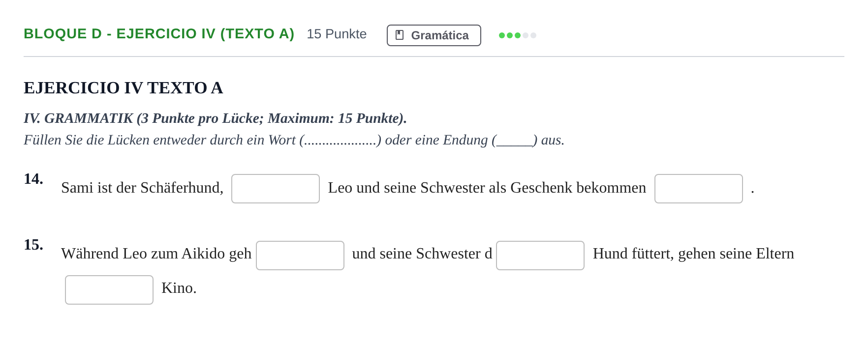868x342 pixels.
Task: Click the text 'Sami ist der Schäferhund,'
Action: [x=142, y=188]
